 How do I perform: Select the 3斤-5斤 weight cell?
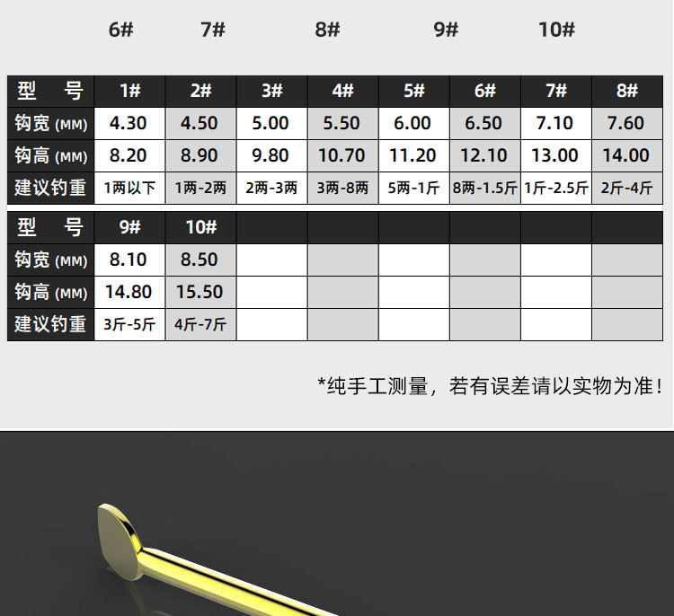[129, 324]
